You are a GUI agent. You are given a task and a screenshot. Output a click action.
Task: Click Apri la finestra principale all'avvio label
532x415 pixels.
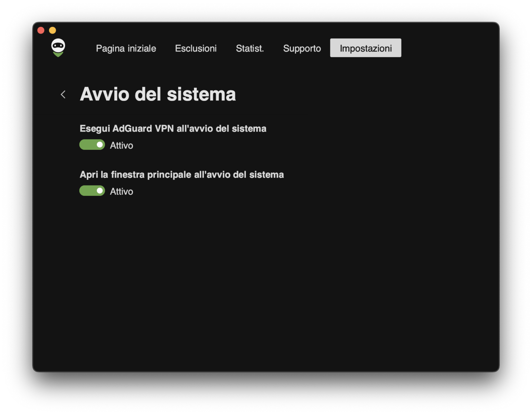(x=182, y=175)
